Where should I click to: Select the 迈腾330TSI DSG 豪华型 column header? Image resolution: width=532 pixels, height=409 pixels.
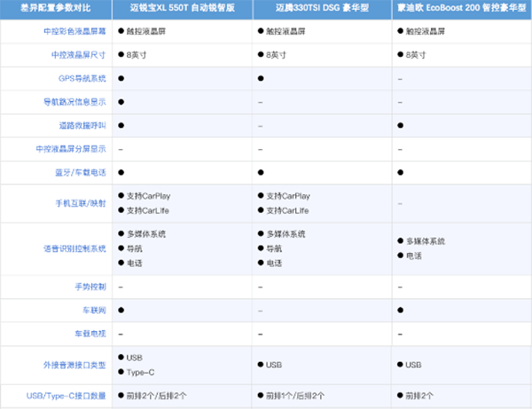[322, 8]
